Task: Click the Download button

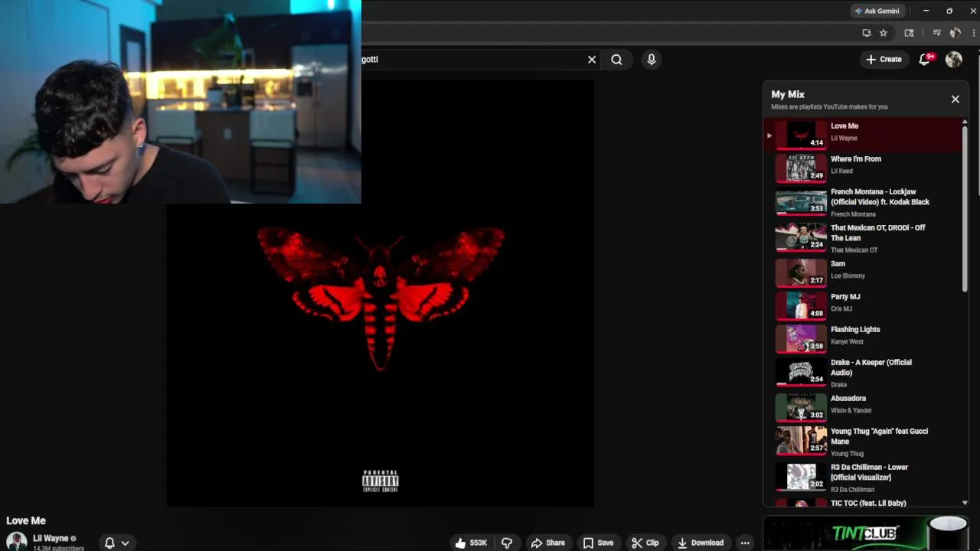Action: pos(700,543)
